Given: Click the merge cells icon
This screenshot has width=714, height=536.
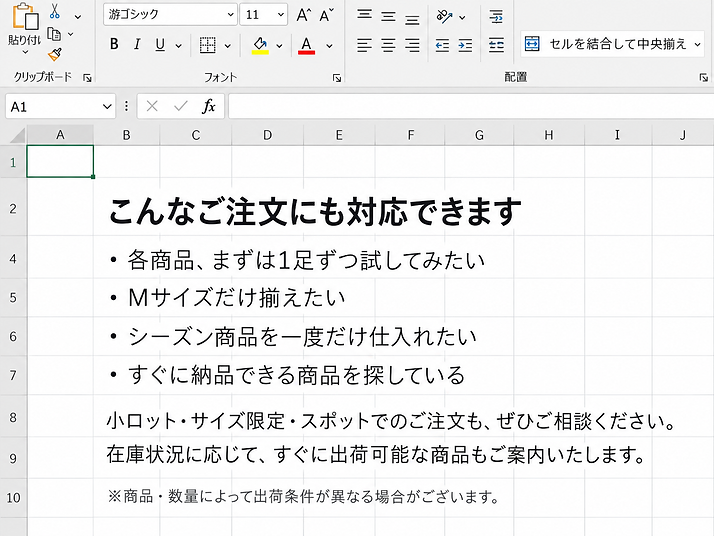Looking at the screenshot, I should pyautogui.click(x=532, y=44).
